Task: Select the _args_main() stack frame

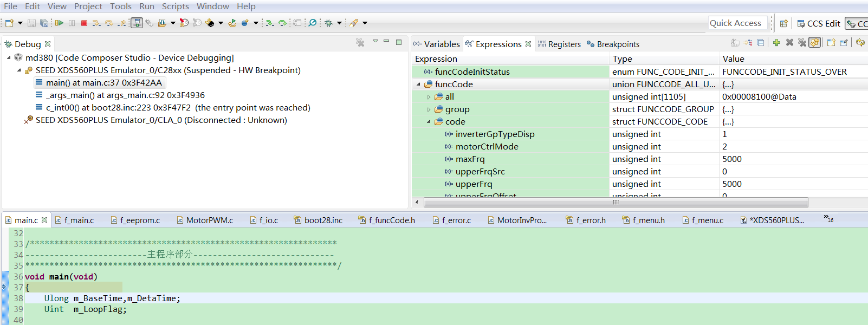Action: (x=125, y=95)
